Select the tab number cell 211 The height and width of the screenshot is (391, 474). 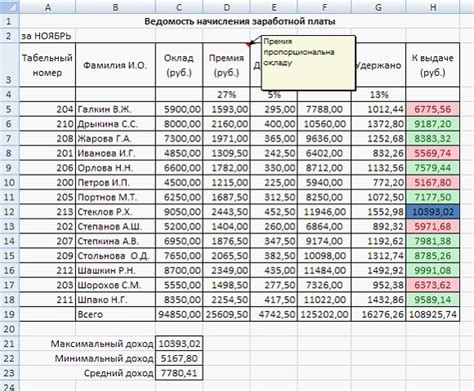(x=47, y=300)
